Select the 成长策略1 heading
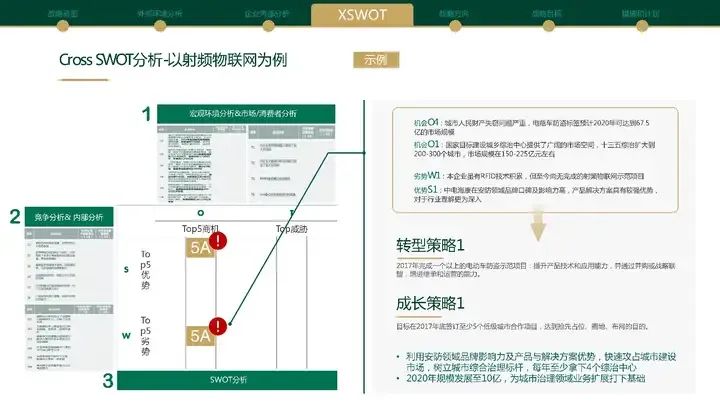720x405 pixels. [430, 304]
